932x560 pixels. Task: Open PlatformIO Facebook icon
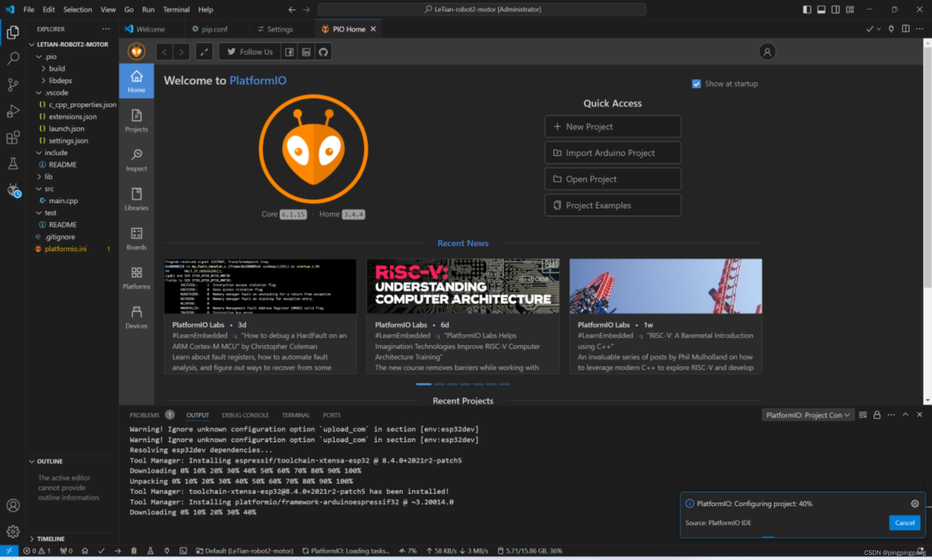pos(289,52)
